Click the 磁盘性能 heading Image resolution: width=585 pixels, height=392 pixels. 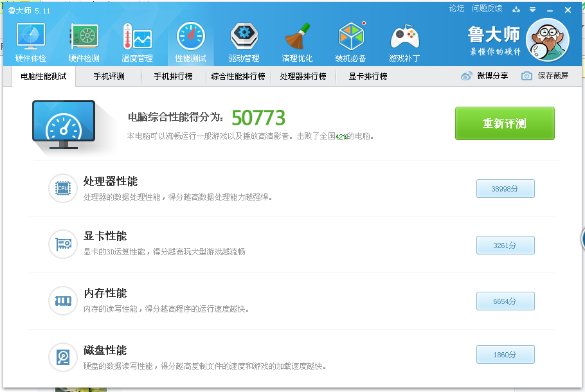tap(105, 350)
